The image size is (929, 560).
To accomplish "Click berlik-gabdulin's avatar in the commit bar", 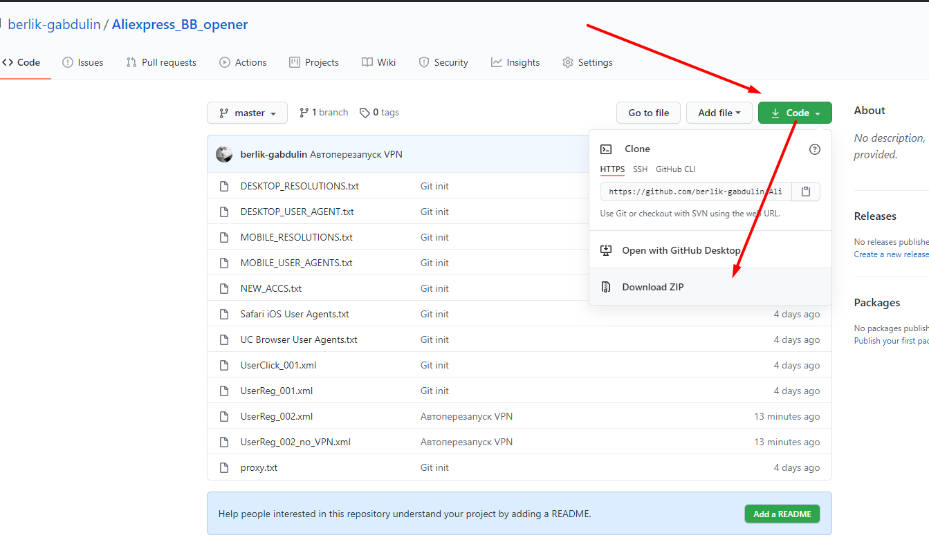I will tap(224, 154).
